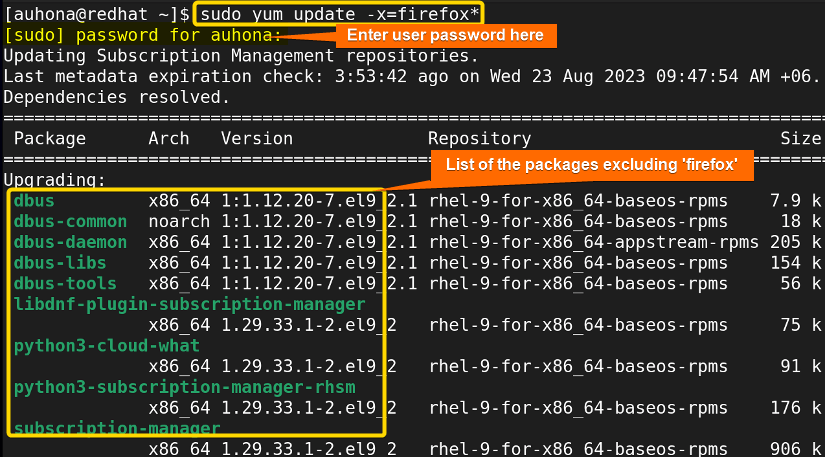
Task: Click the '7.9 k' size of dbus
Action: coord(795,201)
